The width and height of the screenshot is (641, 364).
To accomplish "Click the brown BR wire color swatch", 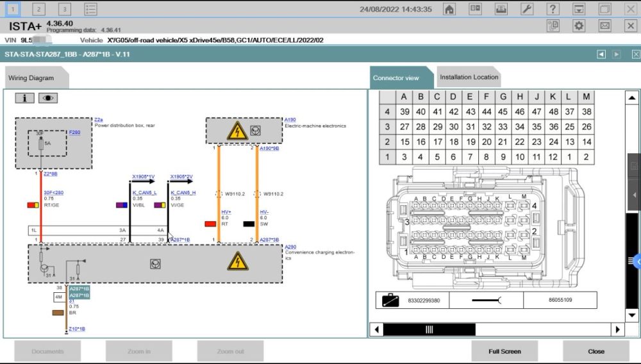I will (x=58, y=313).
